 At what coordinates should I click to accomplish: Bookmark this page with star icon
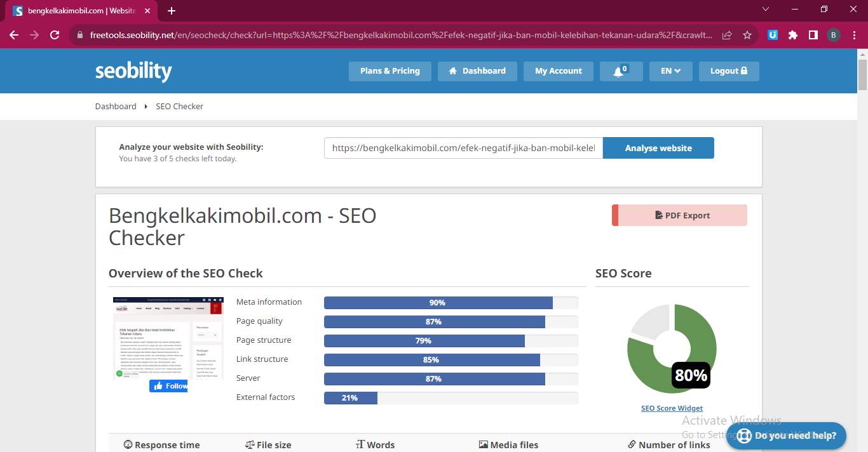(747, 35)
